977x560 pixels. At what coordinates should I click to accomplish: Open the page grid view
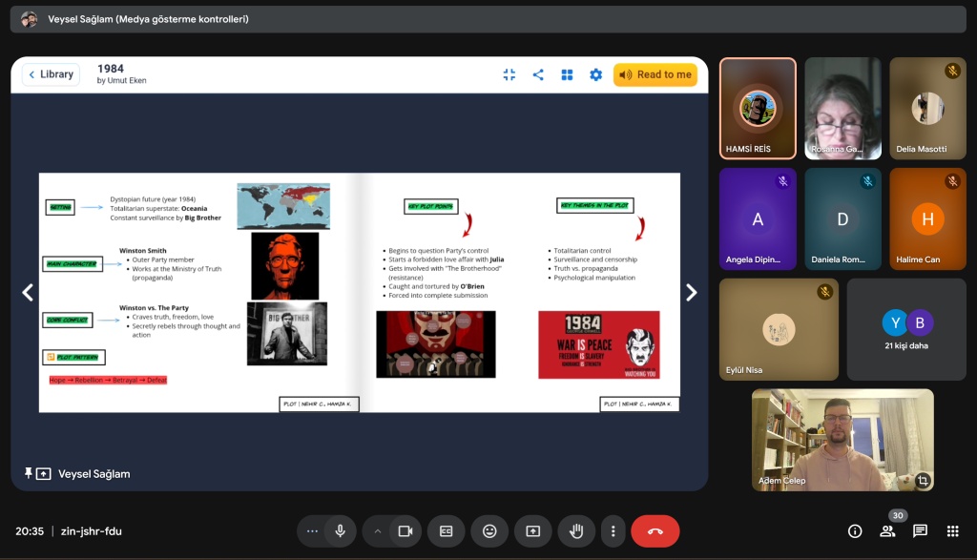click(567, 74)
